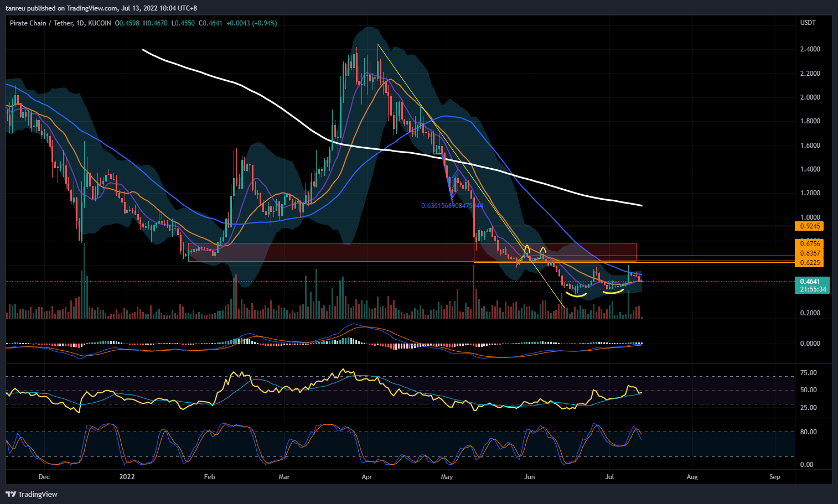Click the RSI axis label 25.00

[x=809, y=408]
